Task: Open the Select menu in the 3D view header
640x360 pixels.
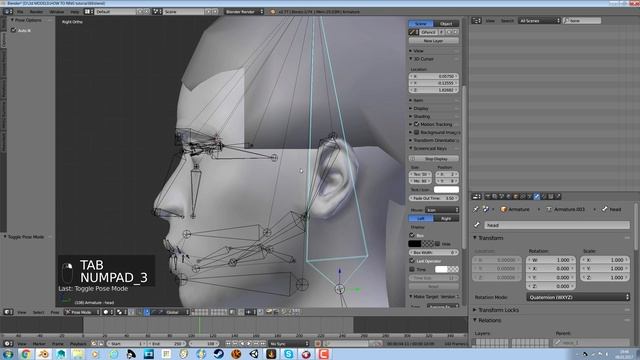Action: [x=38, y=312]
